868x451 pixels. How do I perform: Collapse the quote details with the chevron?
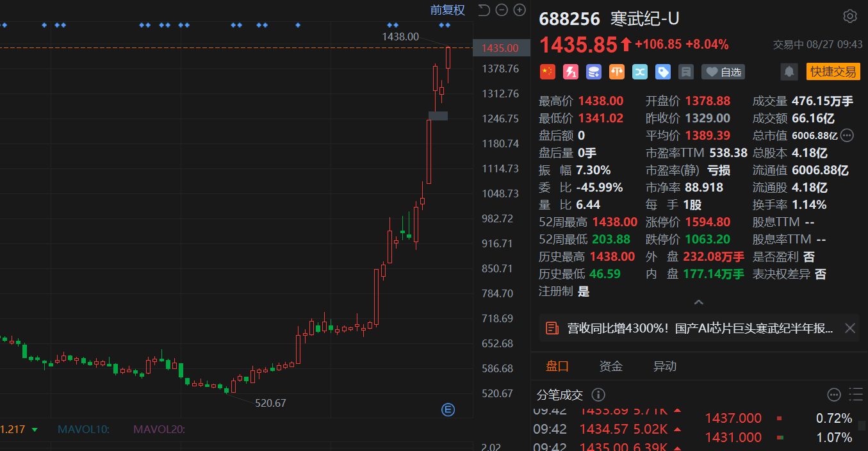pyautogui.click(x=699, y=302)
